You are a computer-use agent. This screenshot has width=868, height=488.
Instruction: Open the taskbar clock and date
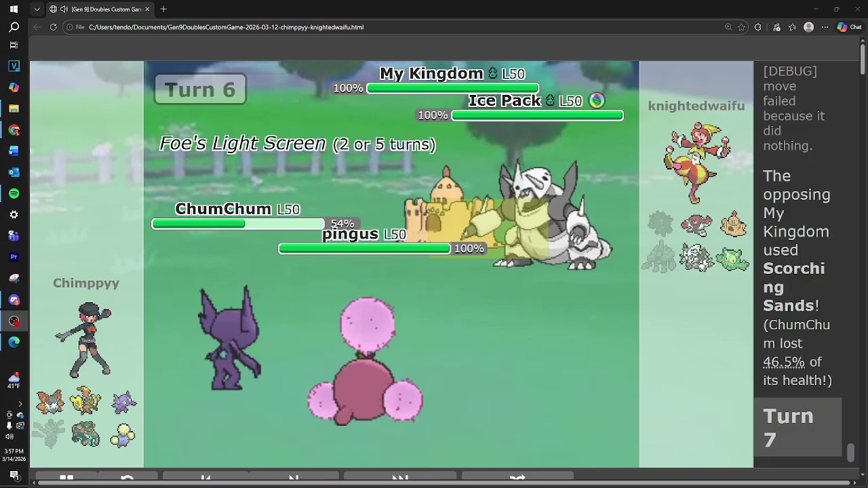14,455
